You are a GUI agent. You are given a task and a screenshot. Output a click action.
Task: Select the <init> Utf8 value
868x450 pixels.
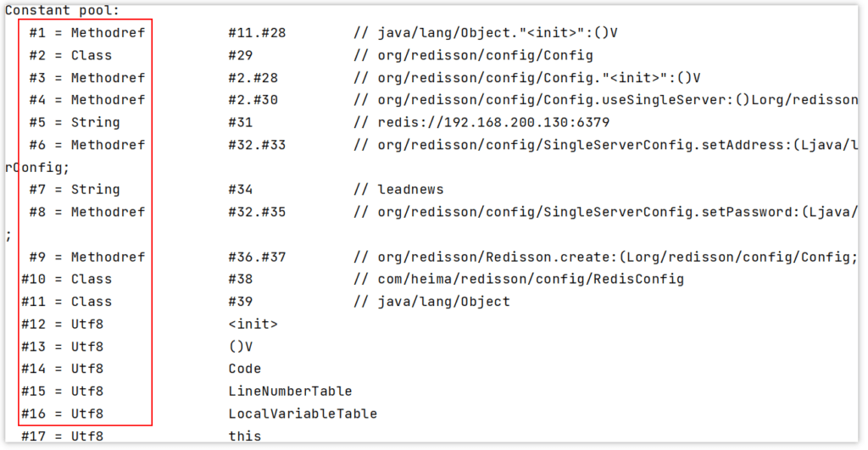253,324
